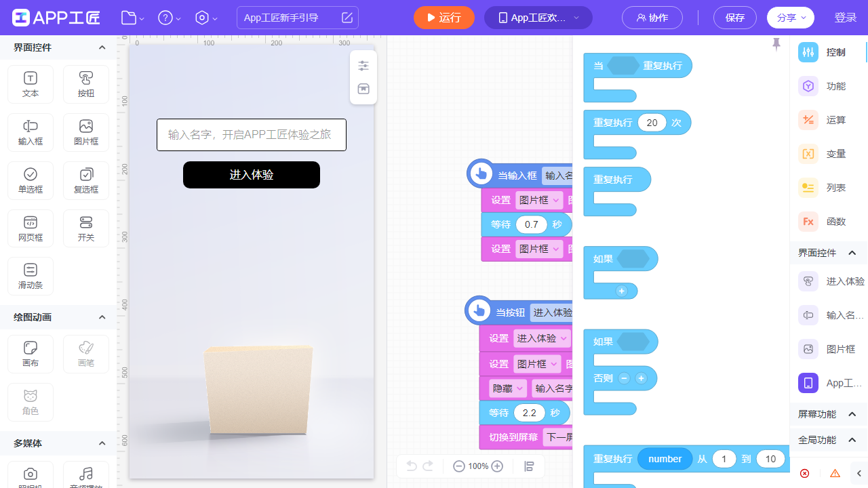Collapse the right sidebar arrow
The image size is (868, 488).
click(859, 473)
